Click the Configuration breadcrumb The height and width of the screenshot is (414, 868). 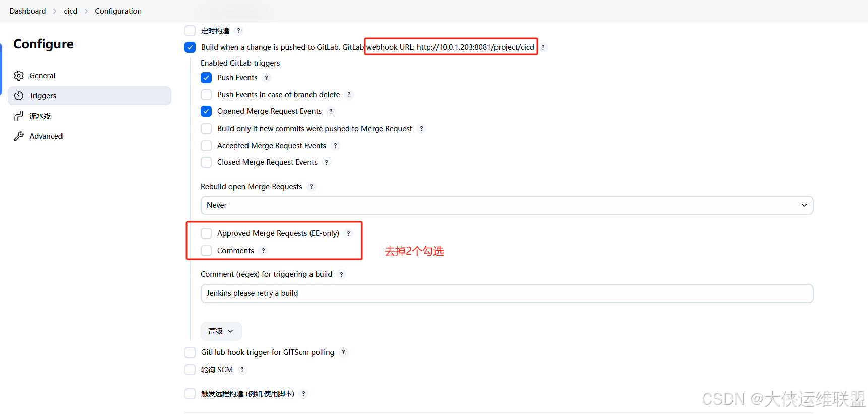118,11
